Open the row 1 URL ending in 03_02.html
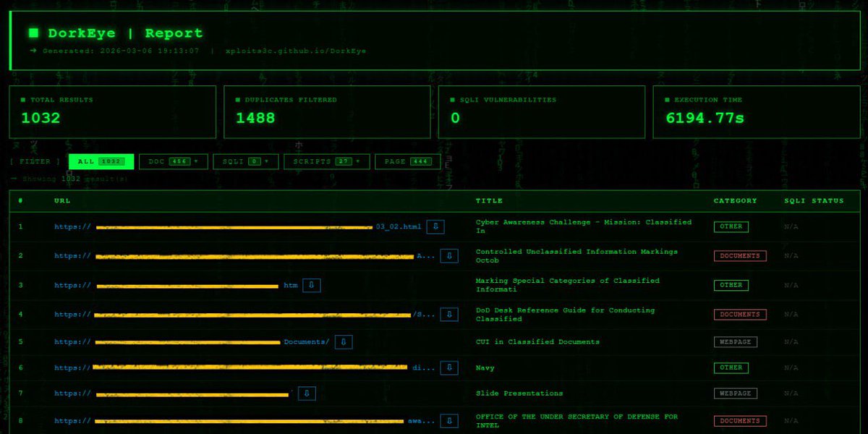This screenshot has height=434, width=868. click(238, 227)
